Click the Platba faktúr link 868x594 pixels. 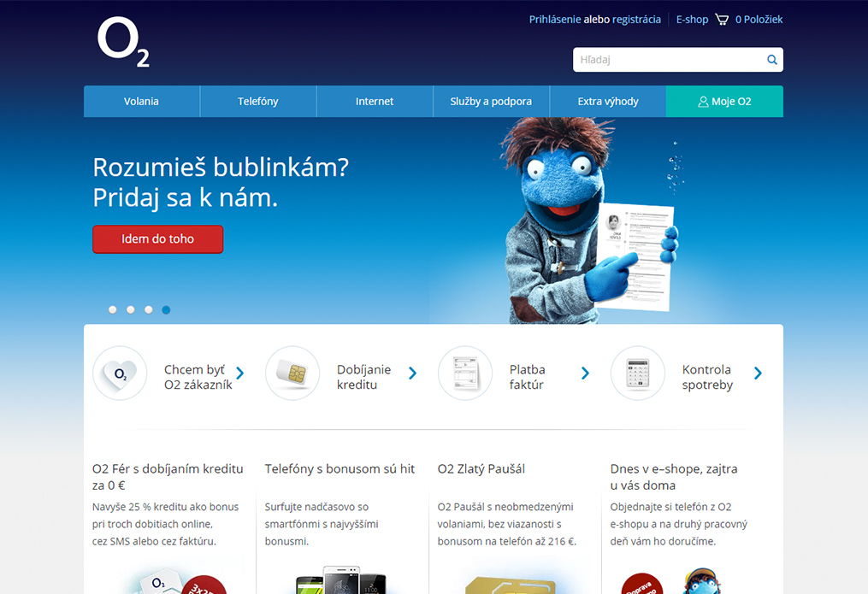tap(527, 377)
